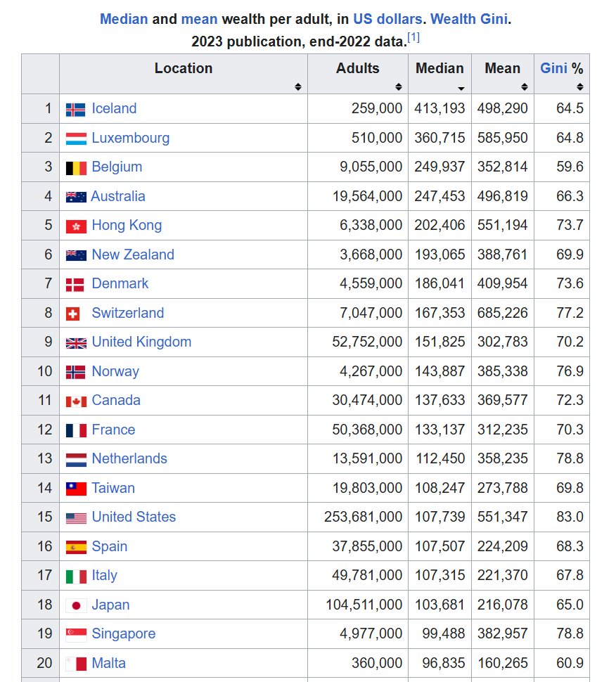Open the Taiwan article link
Screen dimensions: 616x682
(113, 488)
